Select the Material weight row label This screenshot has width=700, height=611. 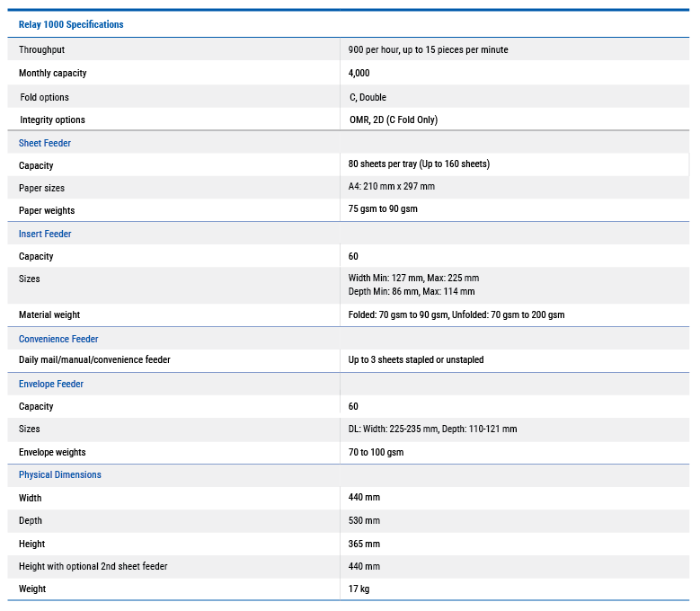tap(49, 314)
